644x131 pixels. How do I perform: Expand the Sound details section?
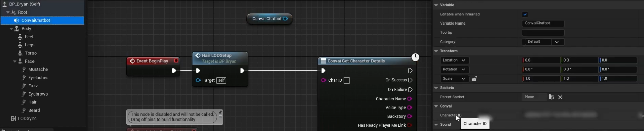coord(436,125)
